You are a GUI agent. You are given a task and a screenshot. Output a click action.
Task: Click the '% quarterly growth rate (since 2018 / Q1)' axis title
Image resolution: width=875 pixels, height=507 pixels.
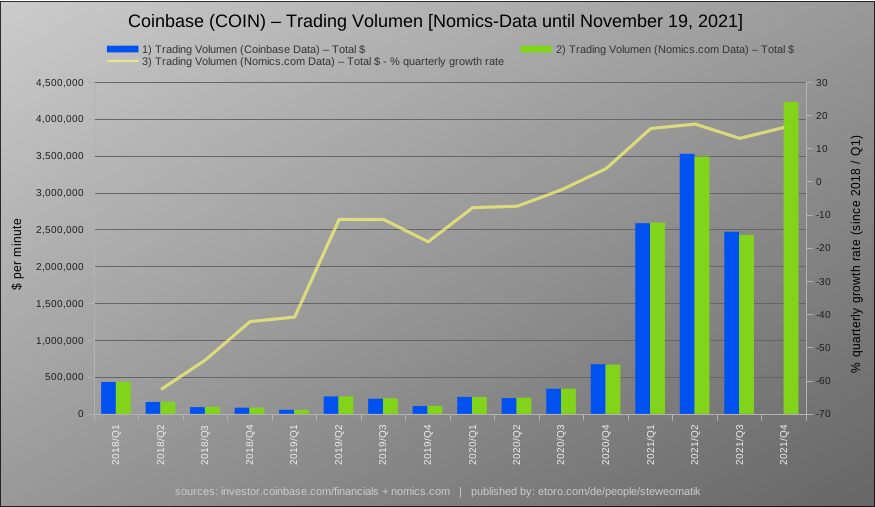[x=855, y=254]
